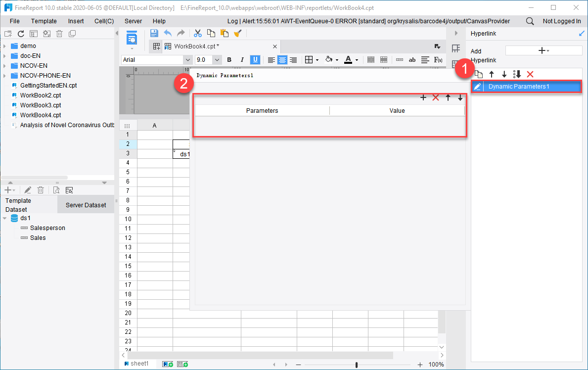Remove parameter with the red X above table
The image size is (588, 370).
pos(435,97)
